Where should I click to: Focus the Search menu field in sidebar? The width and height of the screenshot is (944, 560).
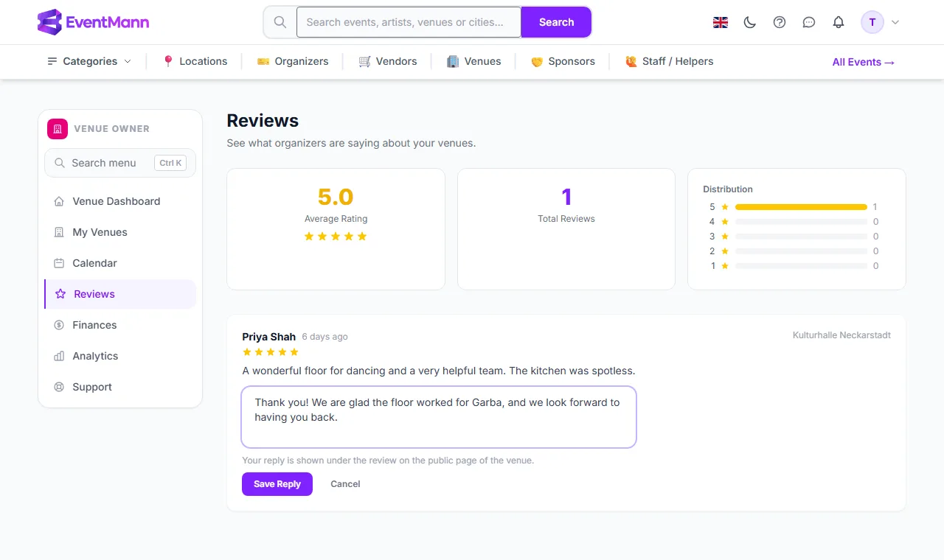click(120, 163)
